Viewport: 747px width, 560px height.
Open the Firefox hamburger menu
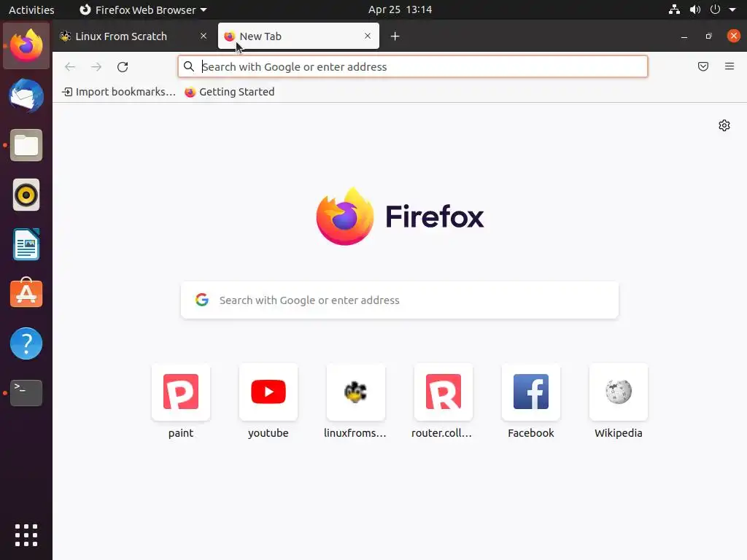(729, 66)
